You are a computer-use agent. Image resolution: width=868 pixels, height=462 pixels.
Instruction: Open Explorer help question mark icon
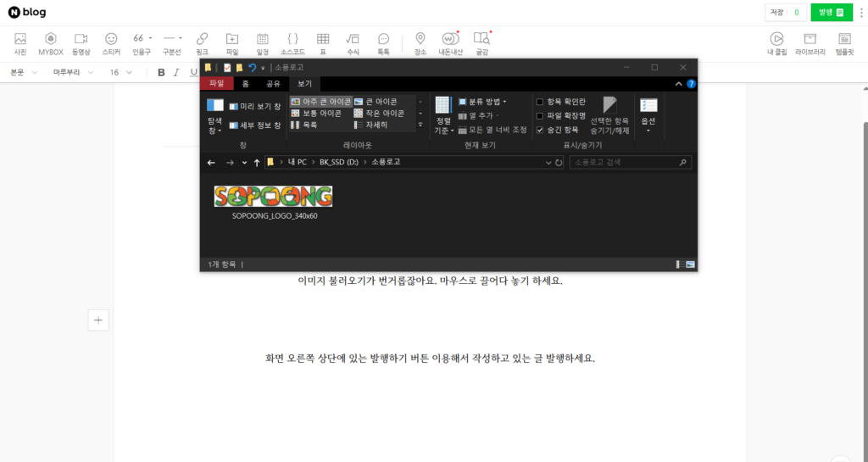[691, 84]
